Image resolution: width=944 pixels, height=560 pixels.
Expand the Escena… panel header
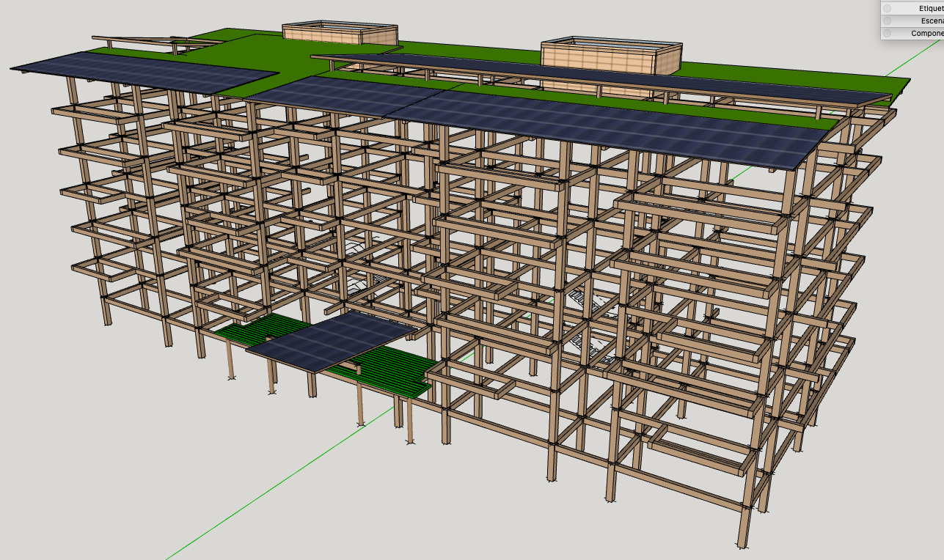point(912,21)
